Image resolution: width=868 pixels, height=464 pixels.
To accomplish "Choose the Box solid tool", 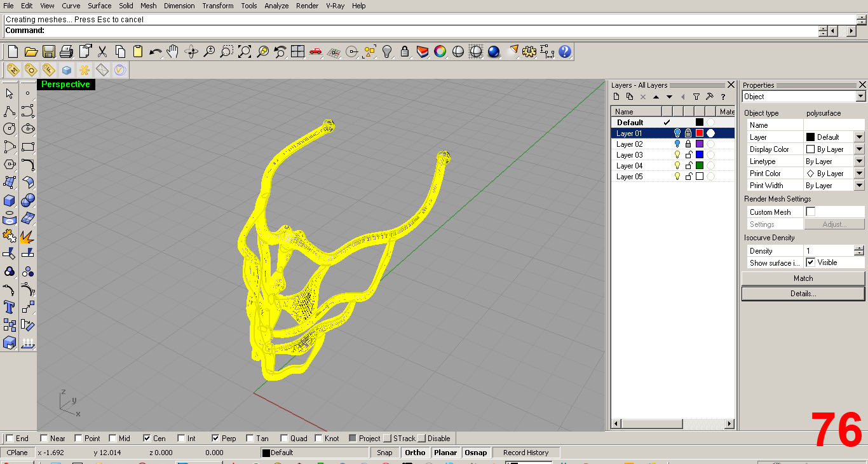I will tap(10, 200).
